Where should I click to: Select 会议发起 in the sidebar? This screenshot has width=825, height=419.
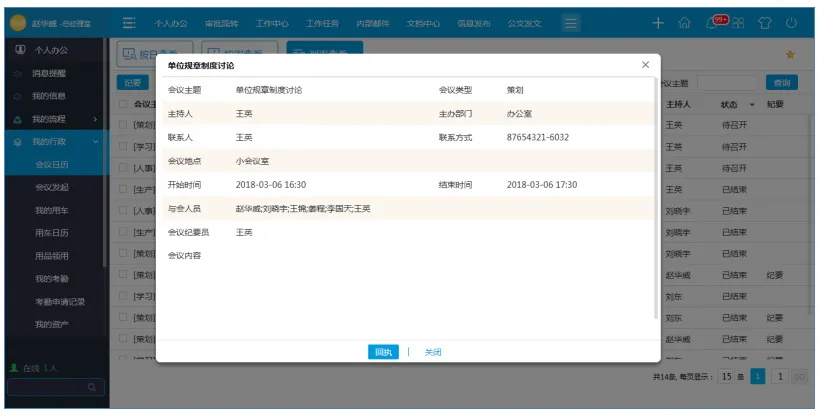(51, 187)
